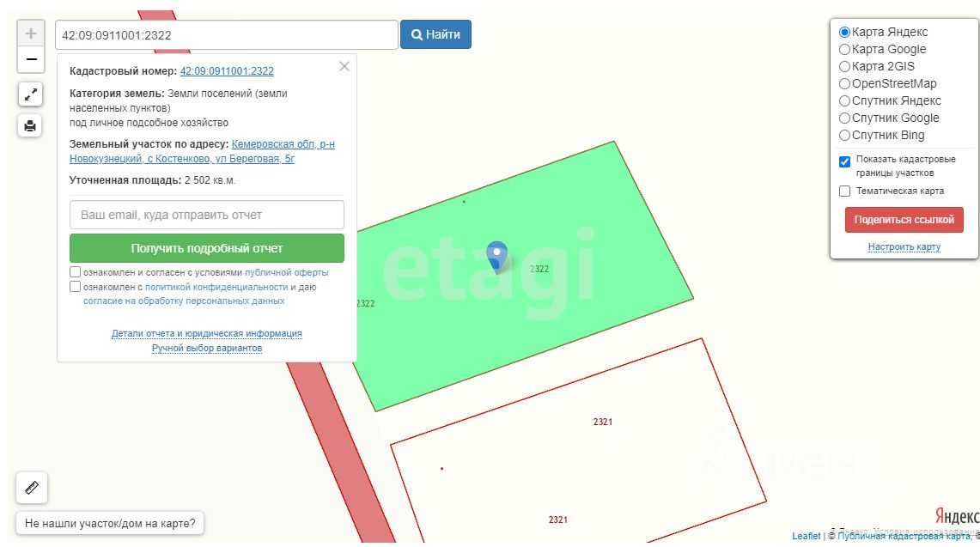Open Настроить карту link
This screenshot has width=980, height=547.
coord(904,247)
